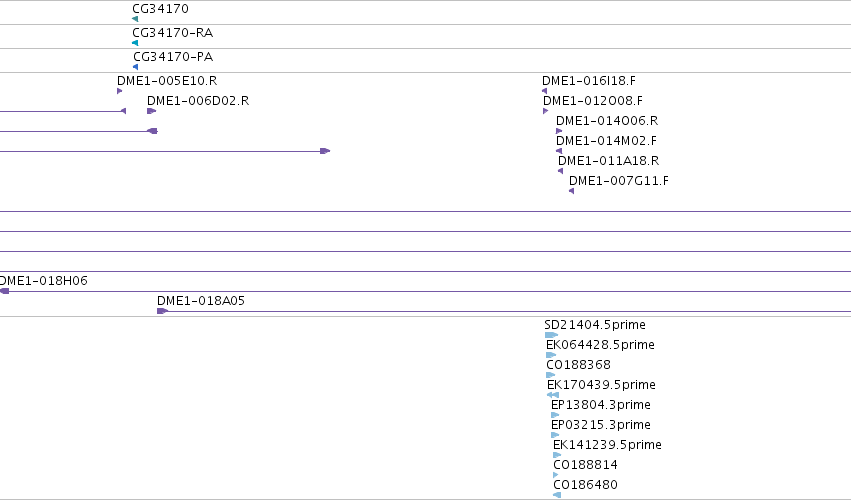Click the EK141239.5prime EST label
The width and height of the screenshot is (851, 500).
607,445
